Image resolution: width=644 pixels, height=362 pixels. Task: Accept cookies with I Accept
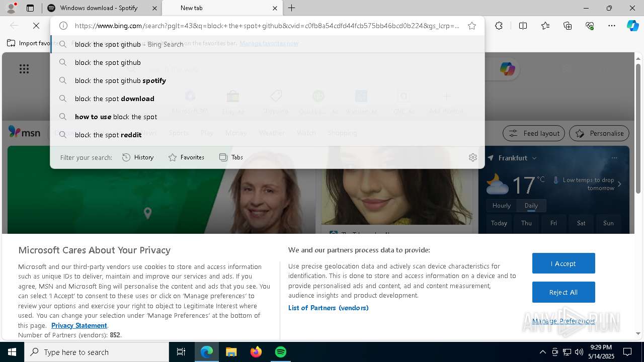coord(563,263)
